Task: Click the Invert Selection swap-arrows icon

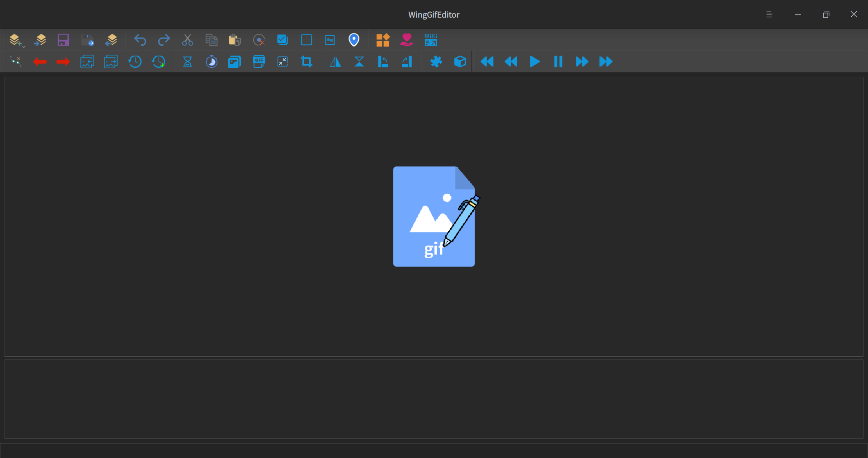Action: pos(330,40)
